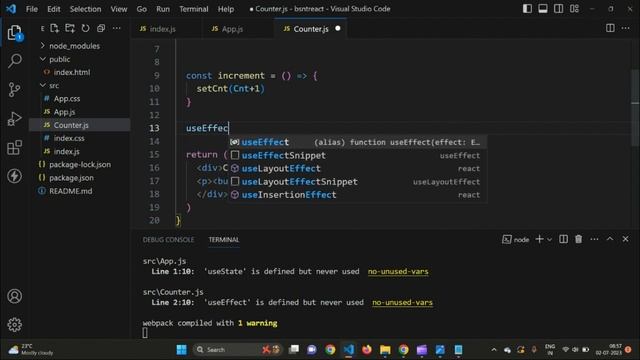The width and height of the screenshot is (640, 360).
Task: Open the Edit menu
Action: pyautogui.click(x=53, y=9)
